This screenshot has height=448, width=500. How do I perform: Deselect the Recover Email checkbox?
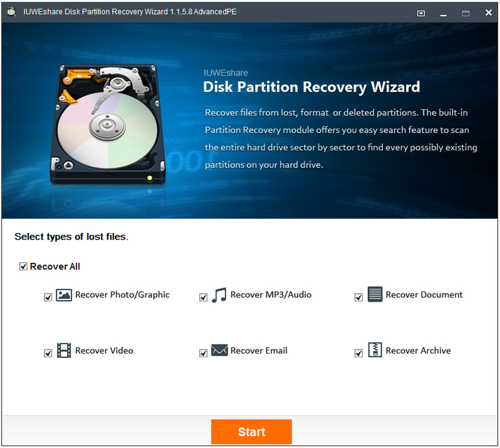[204, 353]
